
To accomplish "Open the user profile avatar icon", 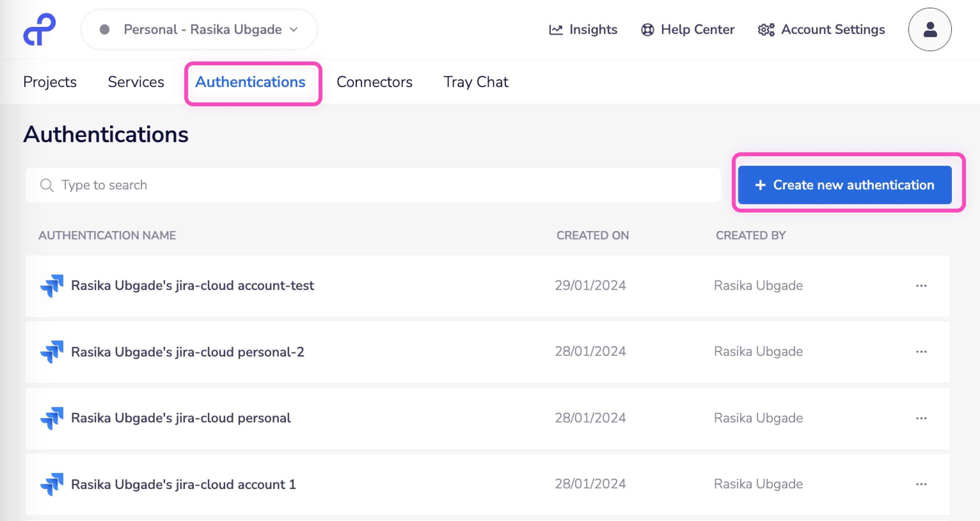I will click(x=929, y=29).
